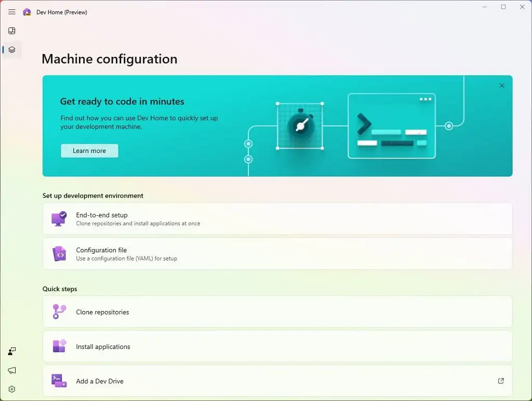
Task: Click the add account person icon
Action: tap(11, 351)
